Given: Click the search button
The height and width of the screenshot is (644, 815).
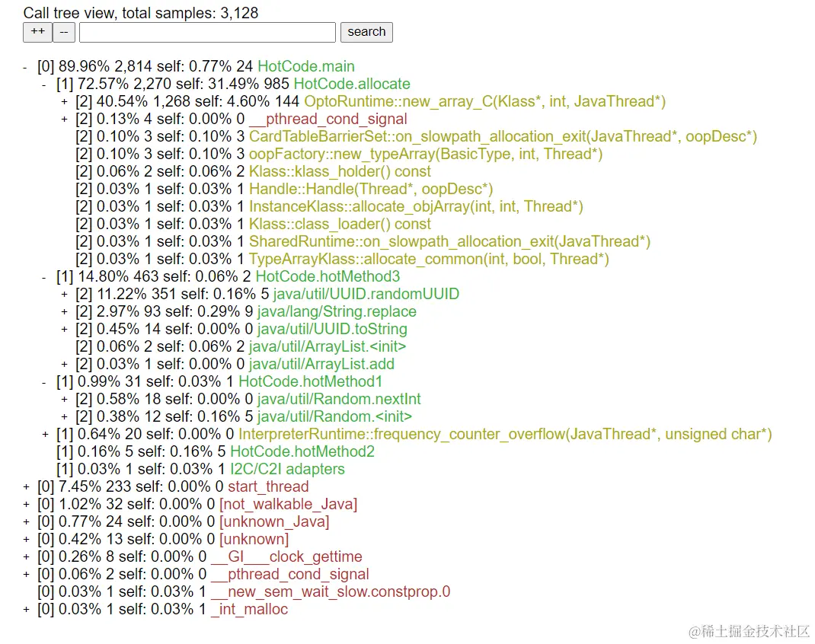Looking at the screenshot, I should point(366,32).
